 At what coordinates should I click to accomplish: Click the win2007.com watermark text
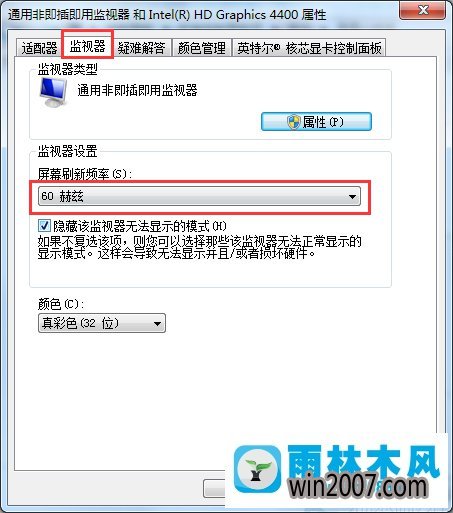[x=358, y=487]
